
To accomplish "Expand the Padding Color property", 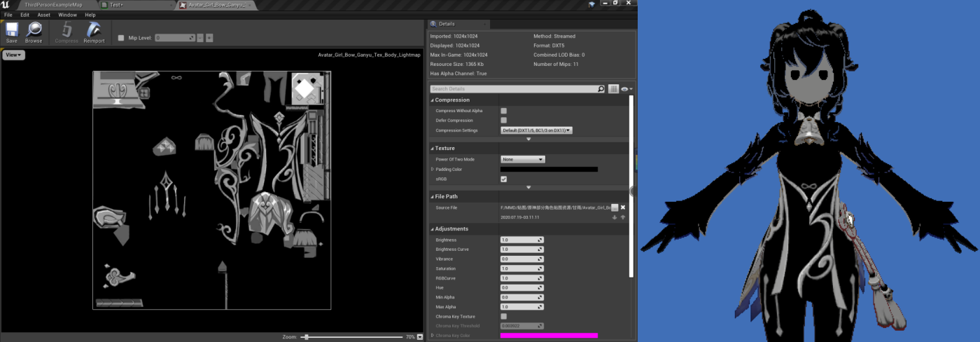I will 432,170.
